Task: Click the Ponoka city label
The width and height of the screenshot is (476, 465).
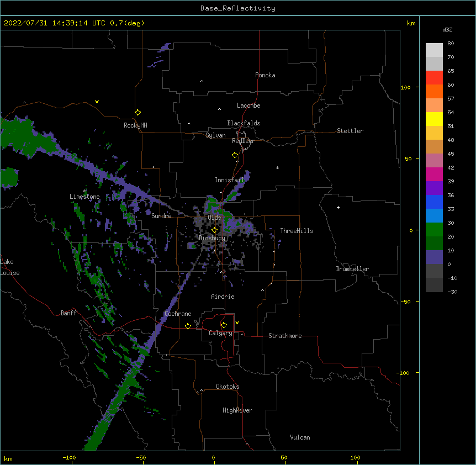Action: pos(265,75)
